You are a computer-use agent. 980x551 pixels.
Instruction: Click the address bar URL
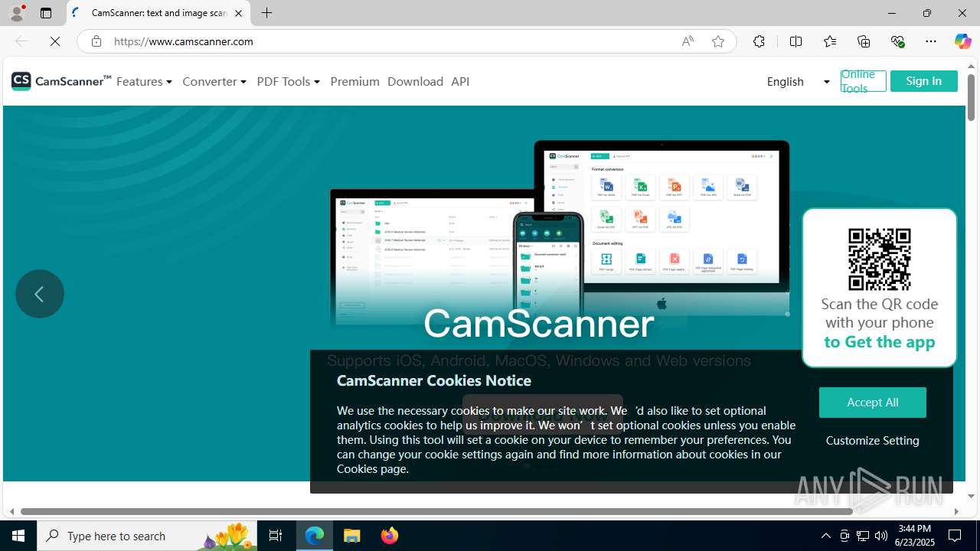pyautogui.click(x=184, y=41)
